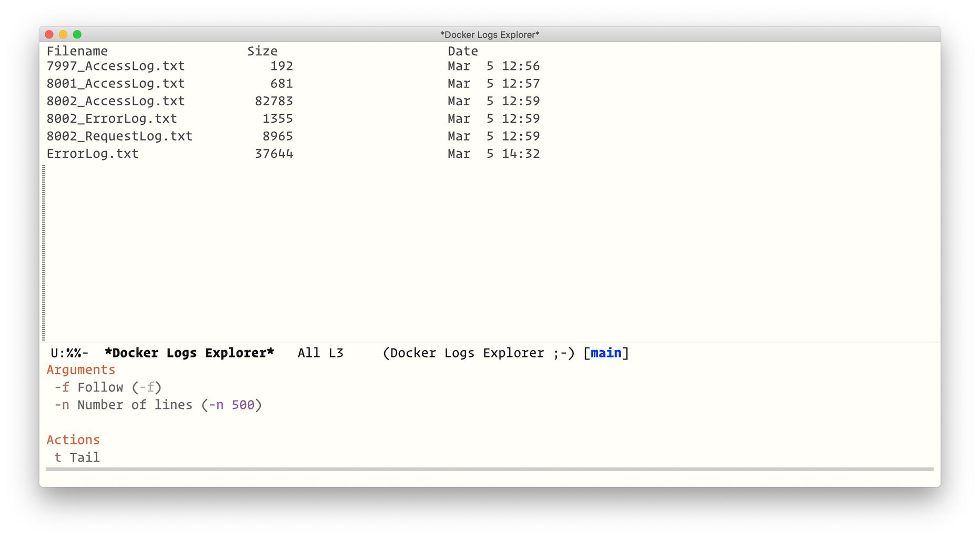Click the Actions section heading
Screen dimensions: 980x539
point(73,440)
